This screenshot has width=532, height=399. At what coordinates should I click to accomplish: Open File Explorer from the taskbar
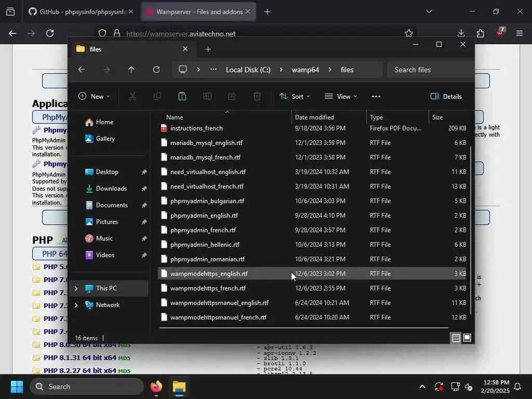coord(179,387)
